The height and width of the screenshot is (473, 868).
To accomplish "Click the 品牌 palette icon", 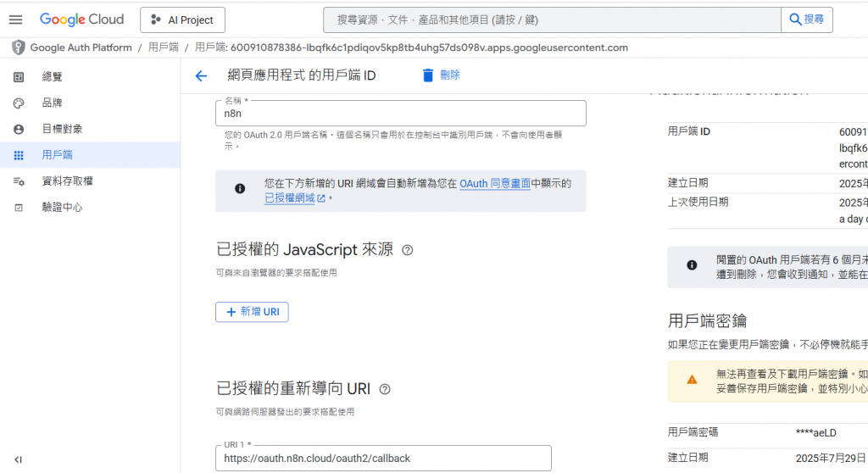I will coord(19,103).
